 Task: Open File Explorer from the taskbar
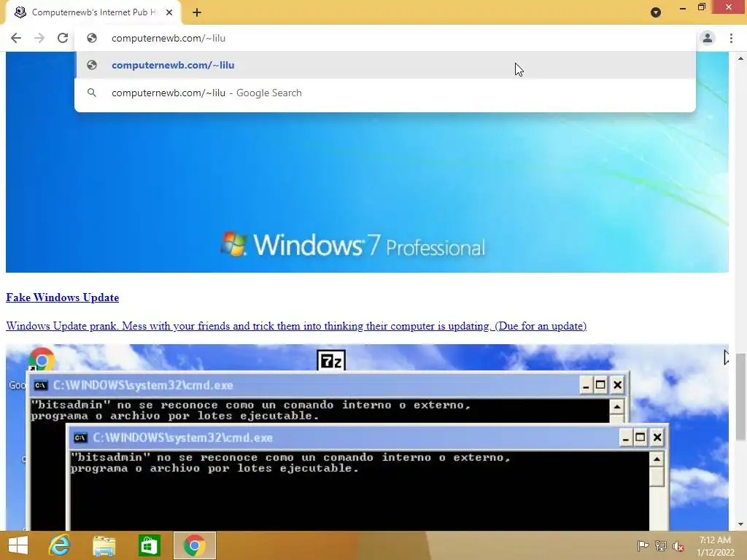pos(104,545)
